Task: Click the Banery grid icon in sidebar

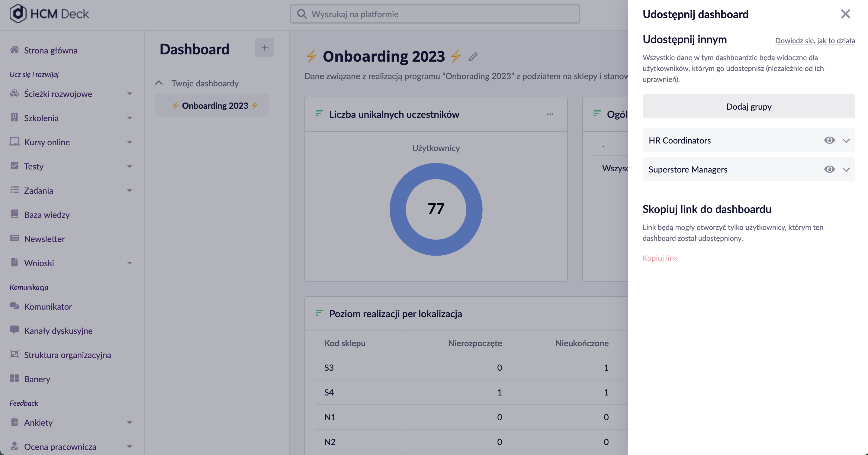Action: tap(14, 379)
